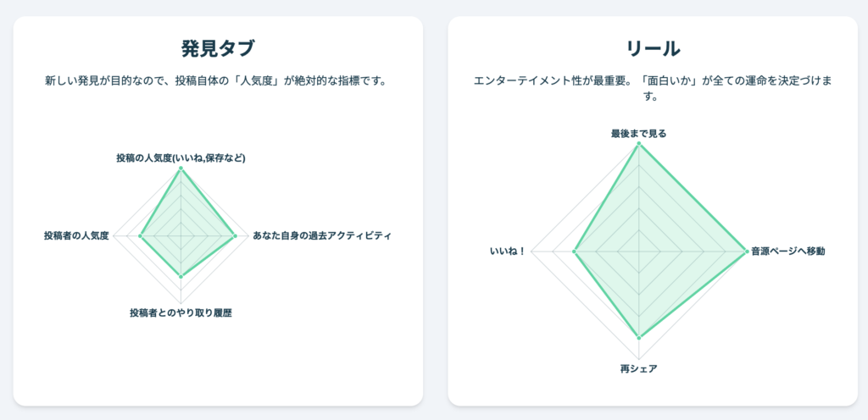The image size is (868, 420).
Task: Select the 音源ページへ移動 data point
Action: (746, 251)
